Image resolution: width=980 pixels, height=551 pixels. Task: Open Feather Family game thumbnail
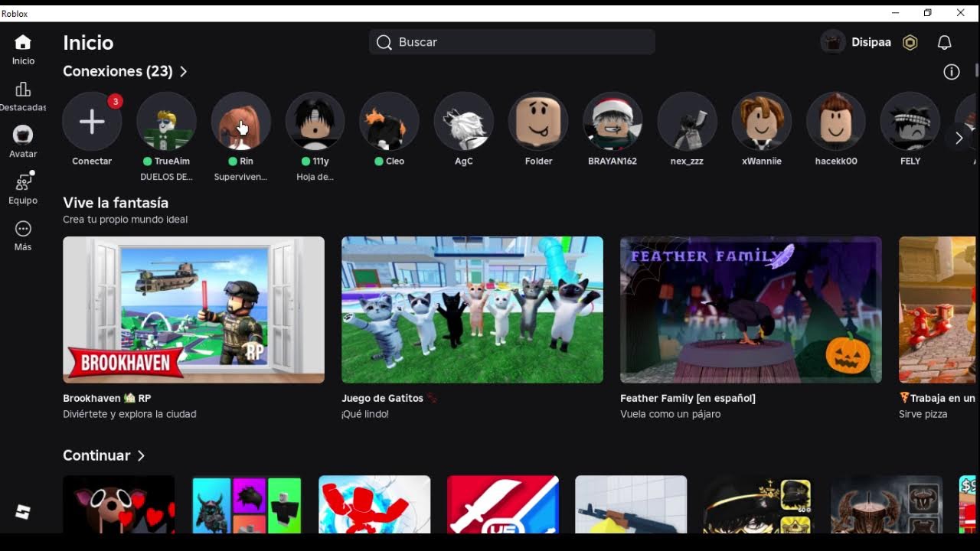pyautogui.click(x=751, y=310)
